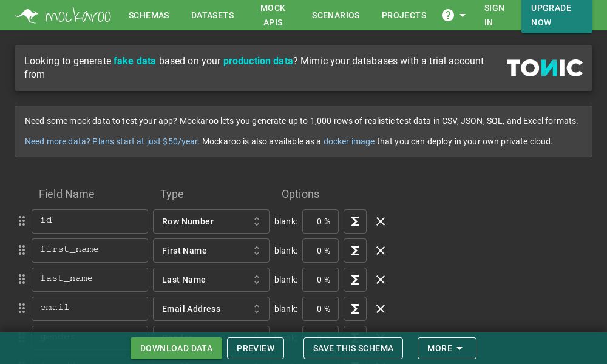Open the Row Number type dropdown
The height and width of the screenshot is (364, 607).
[211, 221]
